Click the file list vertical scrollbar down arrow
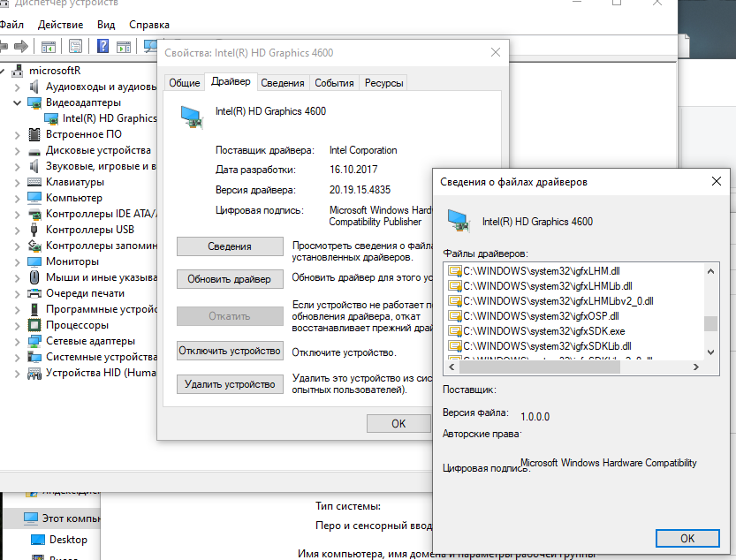Screen dimensions: 736x560 [x=710, y=352]
